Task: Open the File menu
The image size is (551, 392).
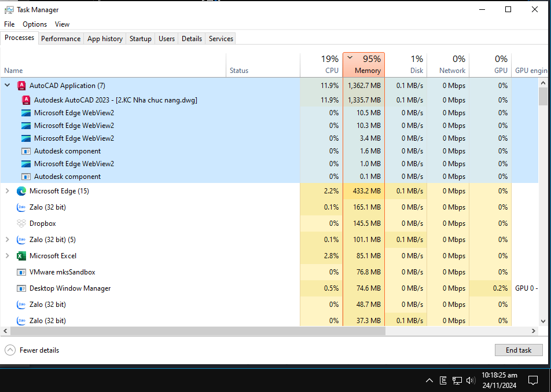Action: [x=9, y=24]
